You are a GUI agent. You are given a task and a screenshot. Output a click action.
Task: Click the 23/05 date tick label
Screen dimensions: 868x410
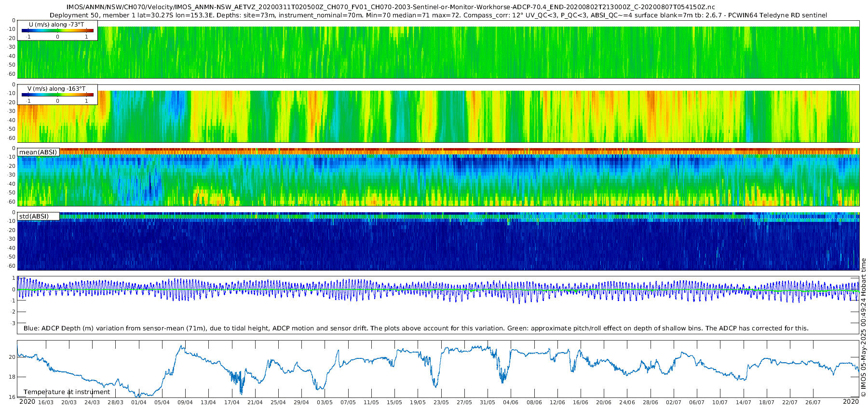coord(441,402)
